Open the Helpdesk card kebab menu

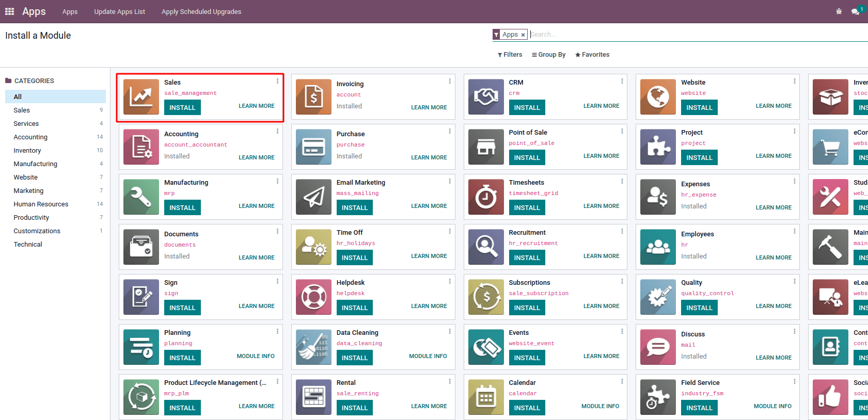coord(450,281)
